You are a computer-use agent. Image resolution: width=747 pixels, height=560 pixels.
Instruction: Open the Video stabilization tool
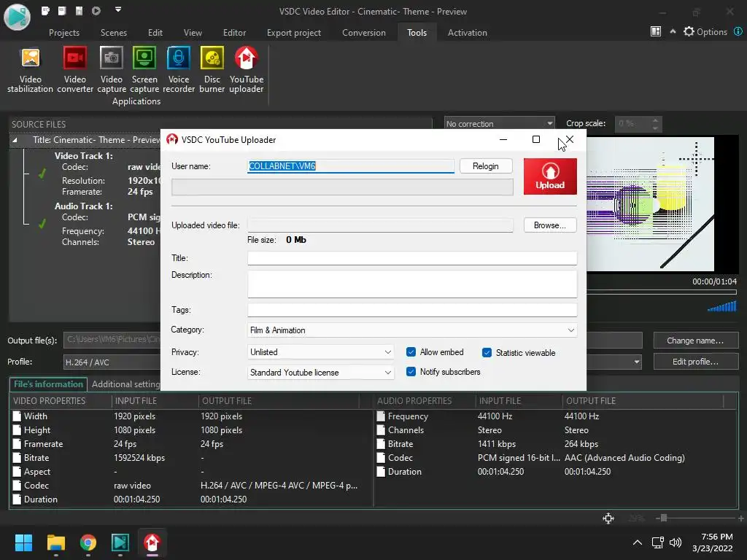coord(30,70)
